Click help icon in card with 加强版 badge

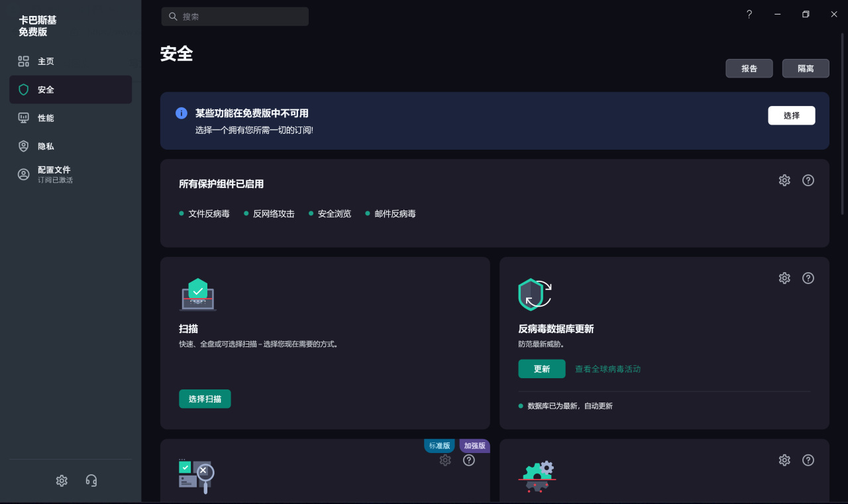[469, 460]
